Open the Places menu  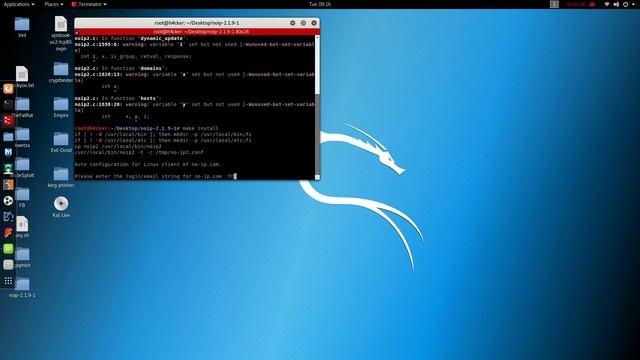[54, 4]
